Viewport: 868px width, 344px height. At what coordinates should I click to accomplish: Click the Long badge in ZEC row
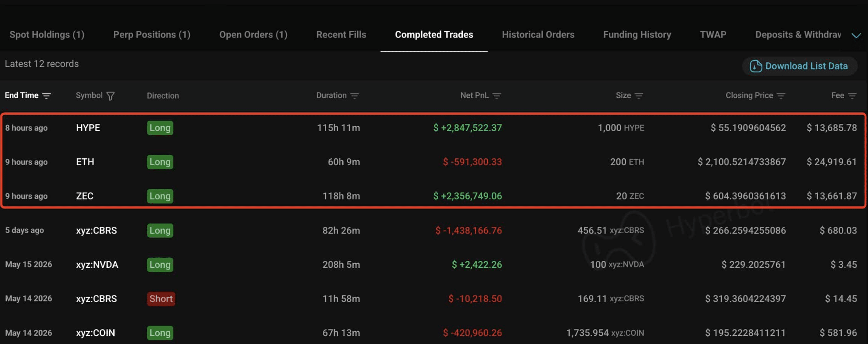pos(160,196)
